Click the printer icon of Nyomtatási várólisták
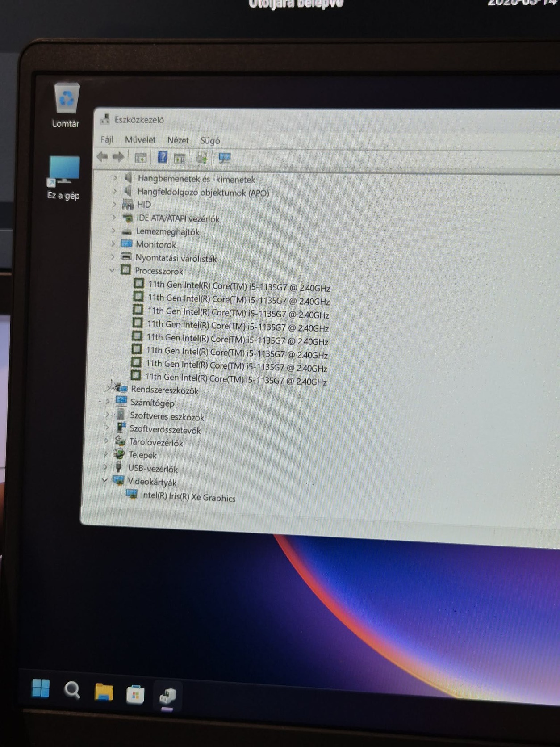This screenshot has height=747, width=560. point(127,257)
